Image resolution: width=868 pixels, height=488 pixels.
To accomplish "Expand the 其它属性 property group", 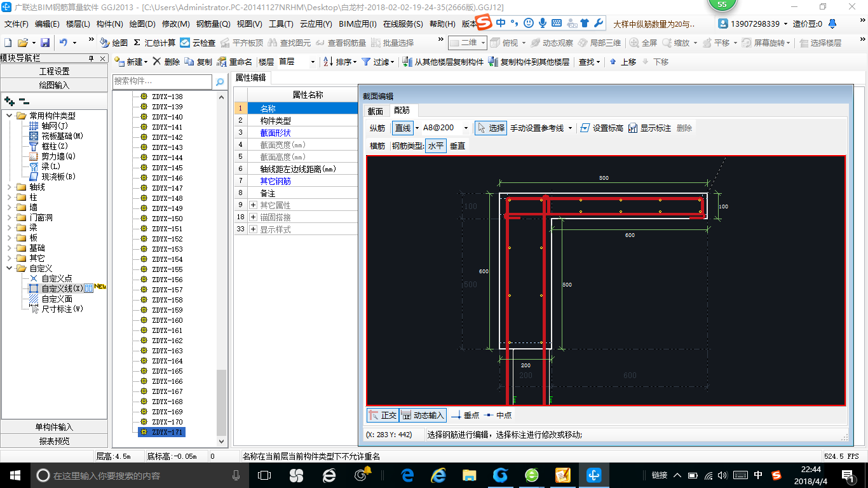I will [x=253, y=205].
